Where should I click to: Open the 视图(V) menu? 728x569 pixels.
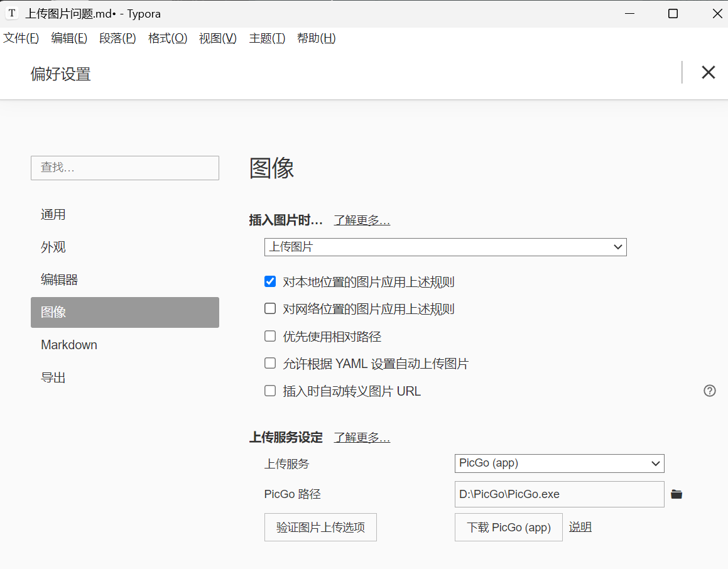(218, 38)
